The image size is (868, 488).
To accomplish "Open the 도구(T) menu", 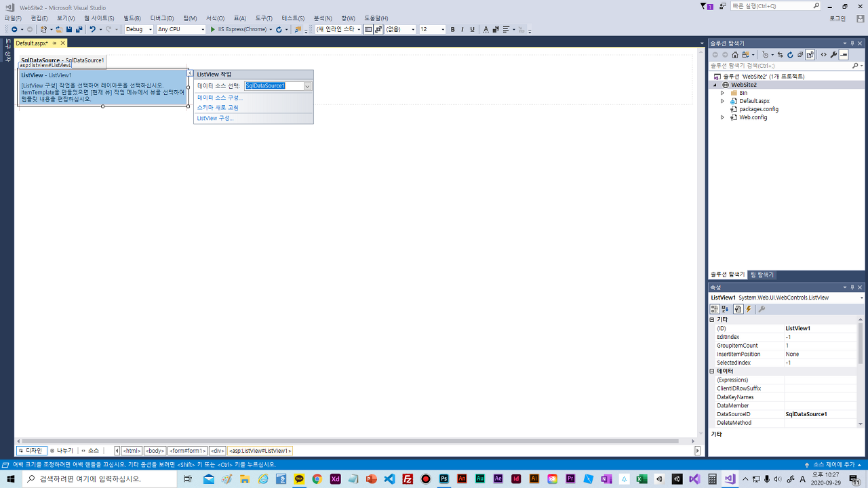I will point(264,18).
